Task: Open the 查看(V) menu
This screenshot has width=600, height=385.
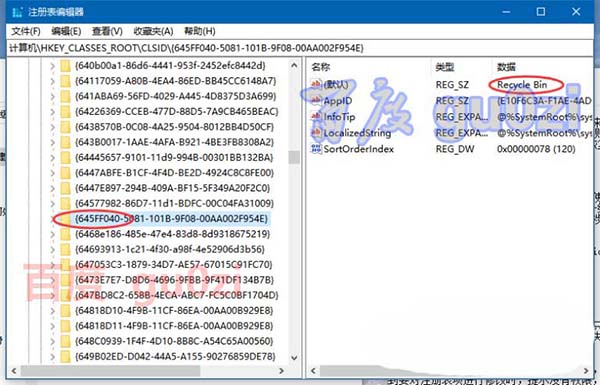Action: pos(107,31)
